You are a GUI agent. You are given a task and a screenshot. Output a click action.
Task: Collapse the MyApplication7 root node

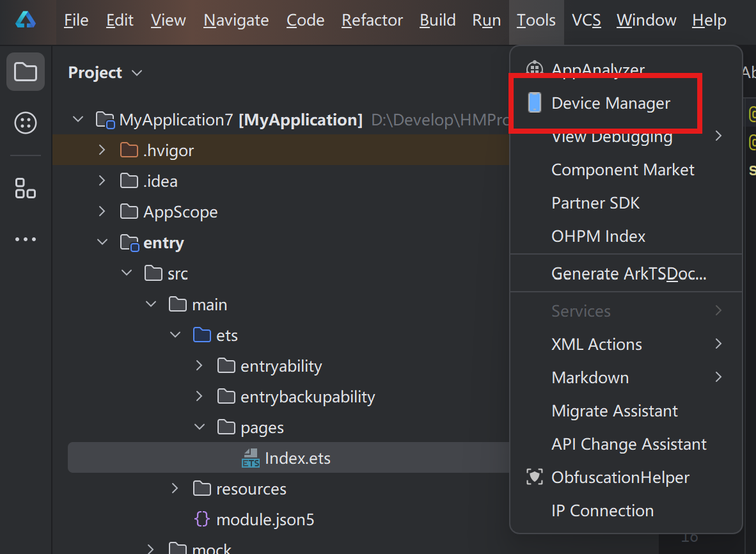click(78, 118)
